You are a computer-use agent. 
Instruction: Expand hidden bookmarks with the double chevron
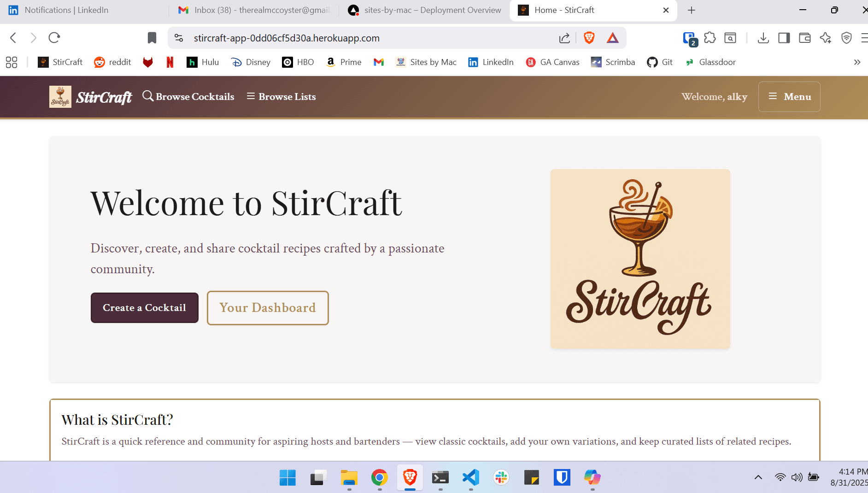tap(857, 62)
